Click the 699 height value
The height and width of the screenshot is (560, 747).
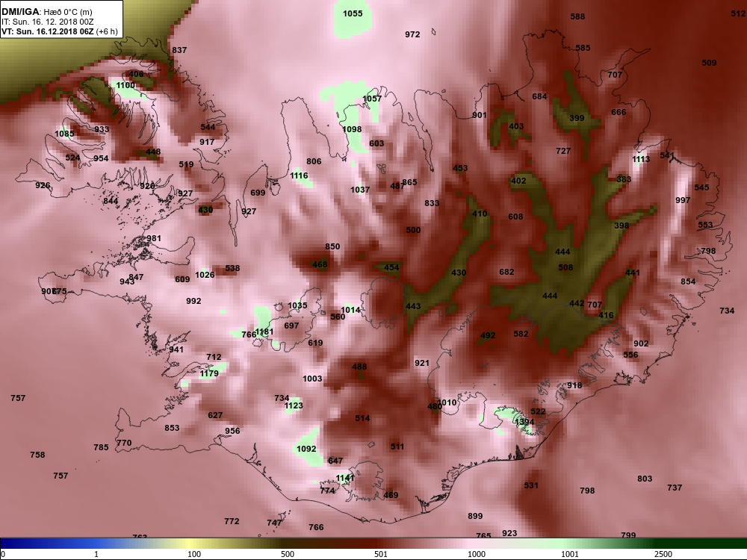[x=258, y=193]
